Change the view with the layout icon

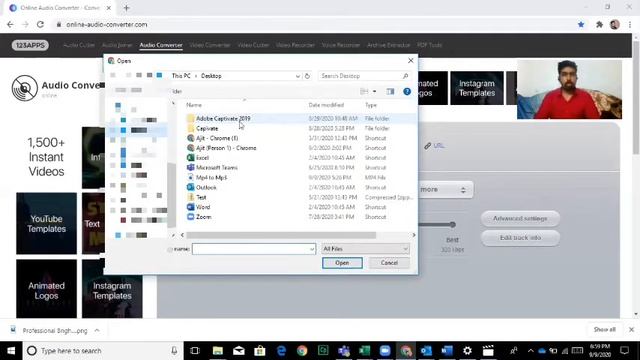click(364, 91)
